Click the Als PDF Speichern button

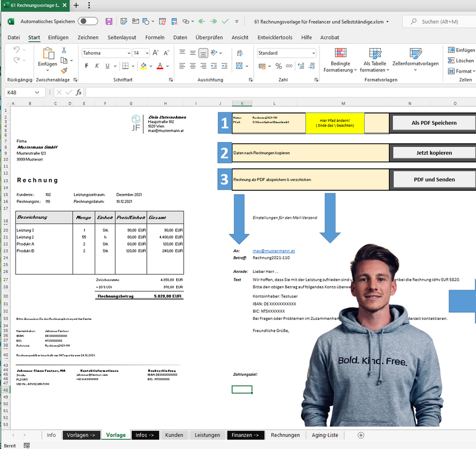click(434, 123)
